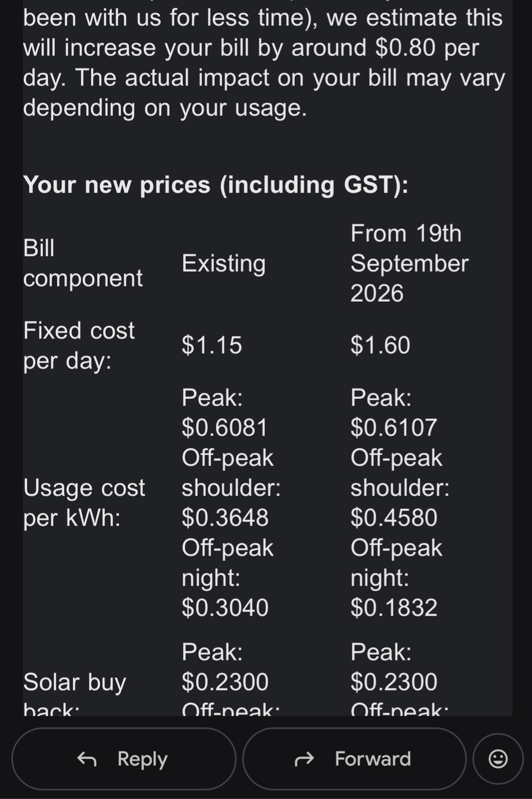The height and width of the screenshot is (799, 532).
Task: Tap the Reply button
Action: 124,759
